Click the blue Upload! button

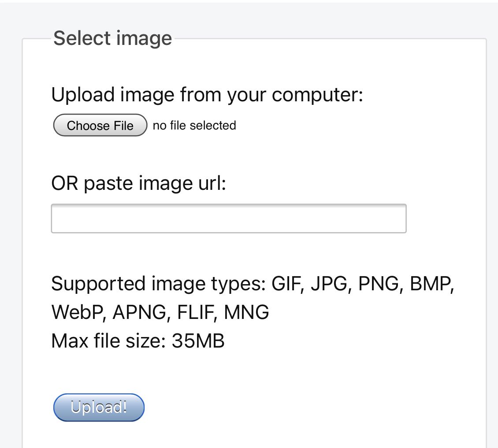point(99,407)
